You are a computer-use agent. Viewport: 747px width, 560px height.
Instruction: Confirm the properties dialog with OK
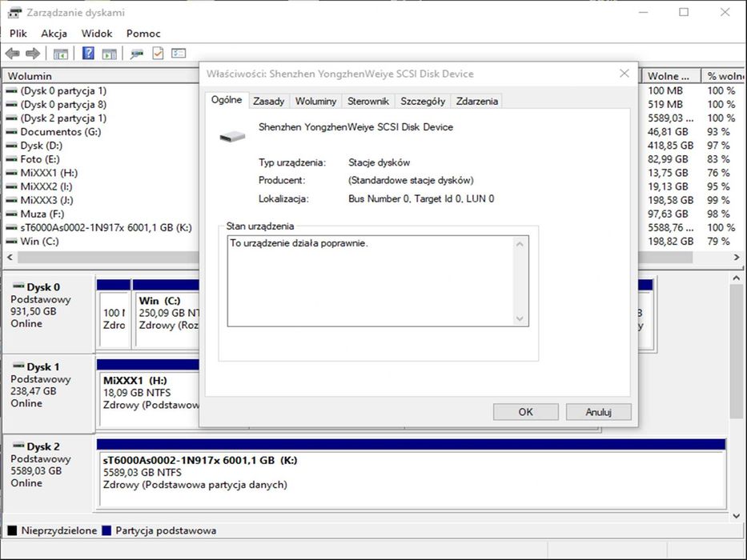(x=526, y=412)
